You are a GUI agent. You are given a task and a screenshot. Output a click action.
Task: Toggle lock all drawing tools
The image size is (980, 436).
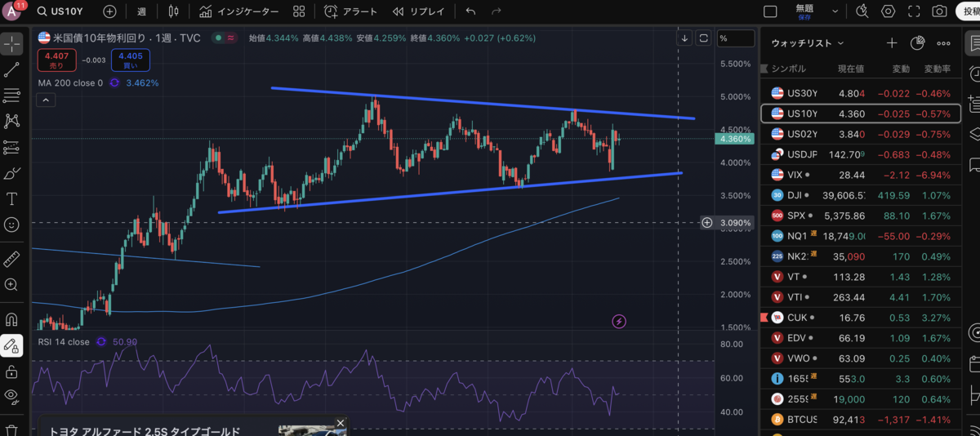pyautogui.click(x=11, y=371)
